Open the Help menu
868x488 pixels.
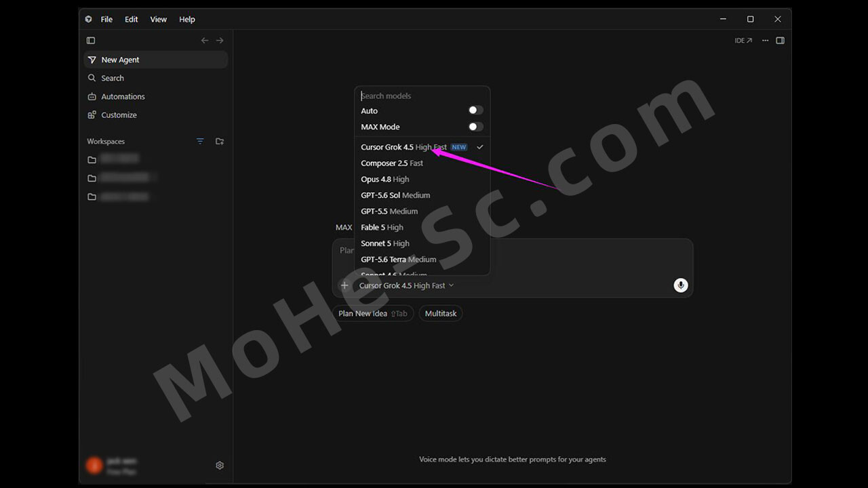click(x=187, y=19)
